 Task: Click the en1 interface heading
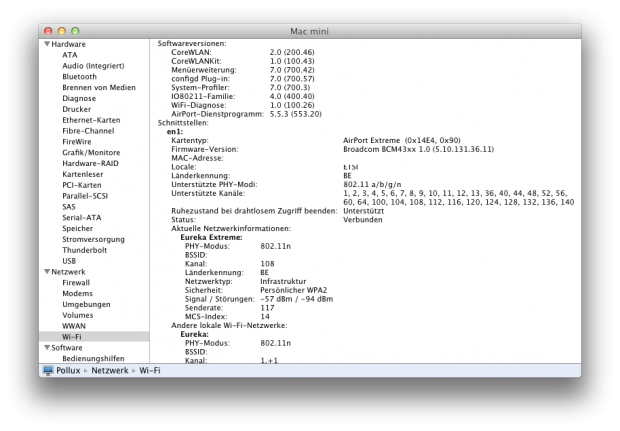click(175, 132)
